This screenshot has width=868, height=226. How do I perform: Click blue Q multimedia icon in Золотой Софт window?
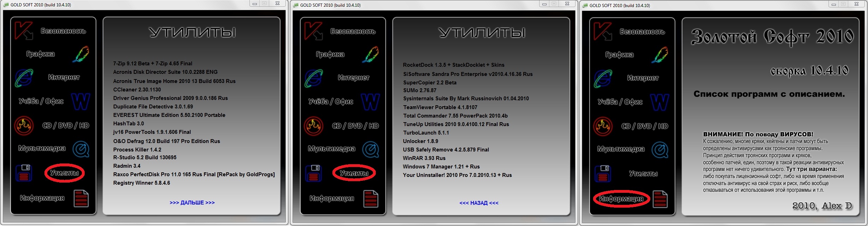click(660, 150)
